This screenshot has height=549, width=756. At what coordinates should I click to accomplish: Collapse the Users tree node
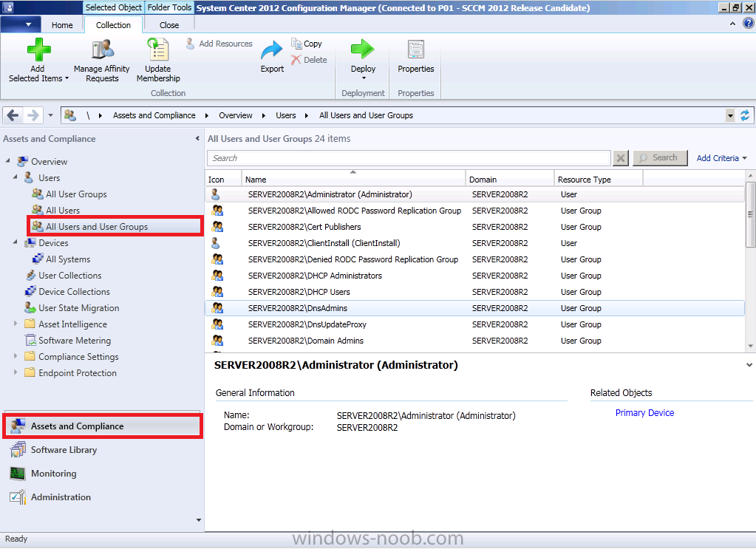pyautogui.click(x=16, y=177)
